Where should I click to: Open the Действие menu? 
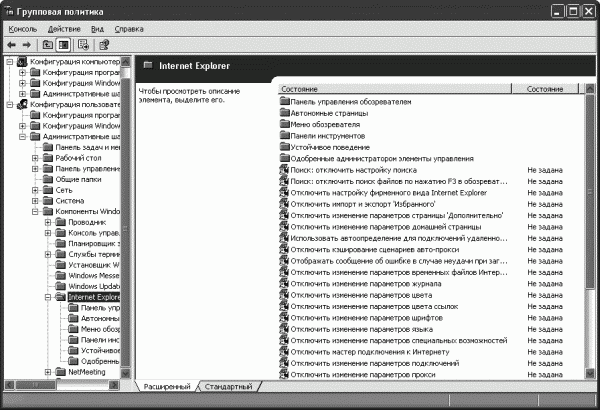click(64, 29)
